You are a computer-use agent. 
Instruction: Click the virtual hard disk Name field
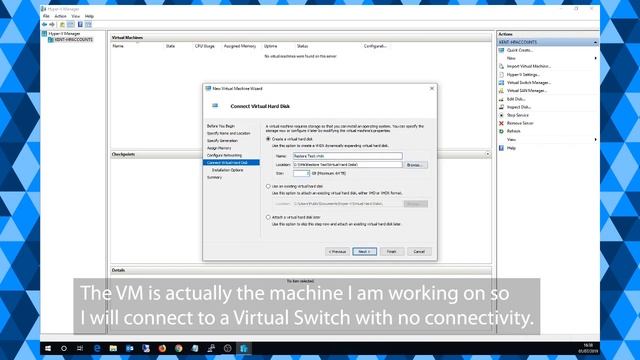347,156
